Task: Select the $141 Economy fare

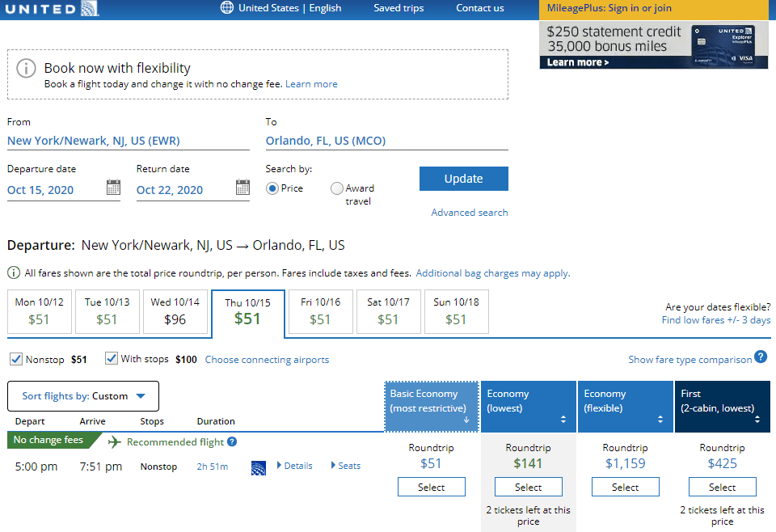Action: [529, 487]
